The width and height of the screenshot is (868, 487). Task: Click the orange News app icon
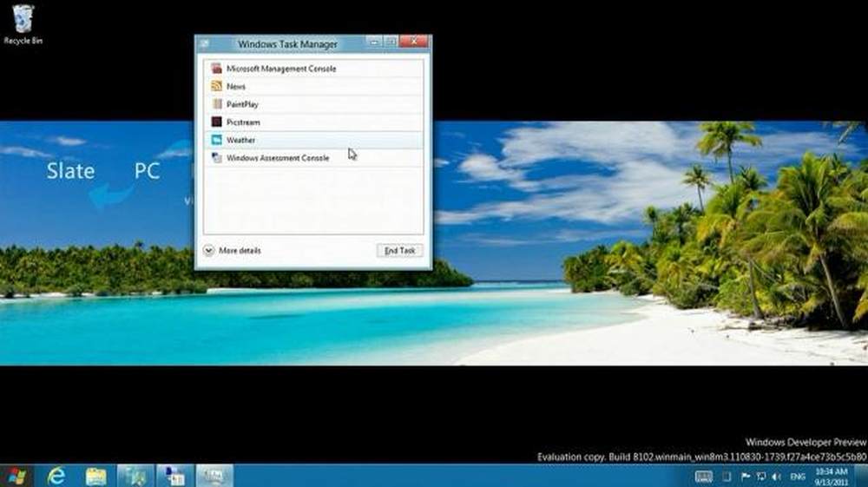216,86
